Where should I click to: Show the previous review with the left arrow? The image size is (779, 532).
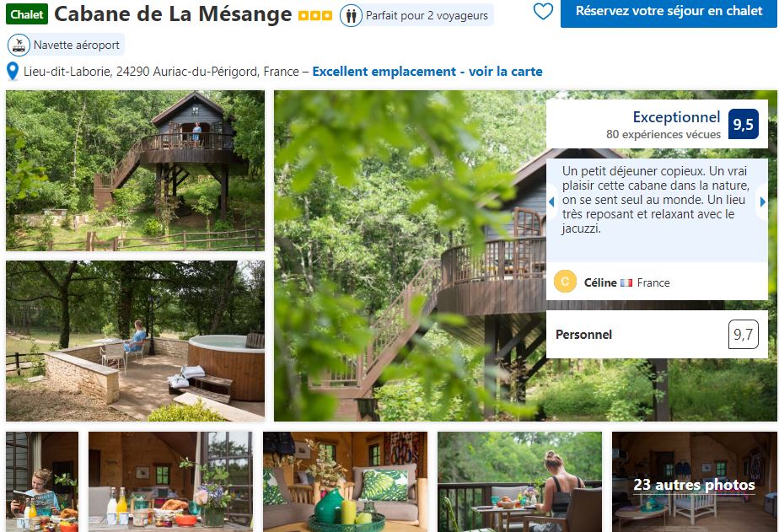tap(551, 202)
